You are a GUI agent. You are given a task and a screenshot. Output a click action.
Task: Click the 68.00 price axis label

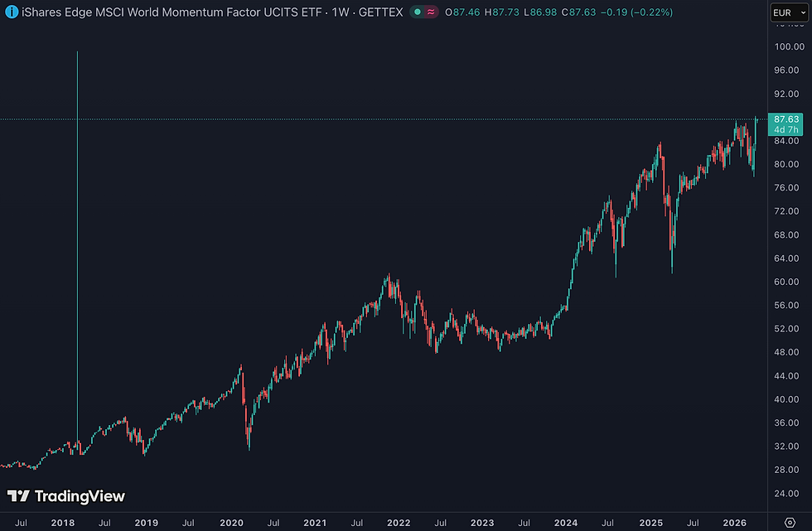click(786, 234)
